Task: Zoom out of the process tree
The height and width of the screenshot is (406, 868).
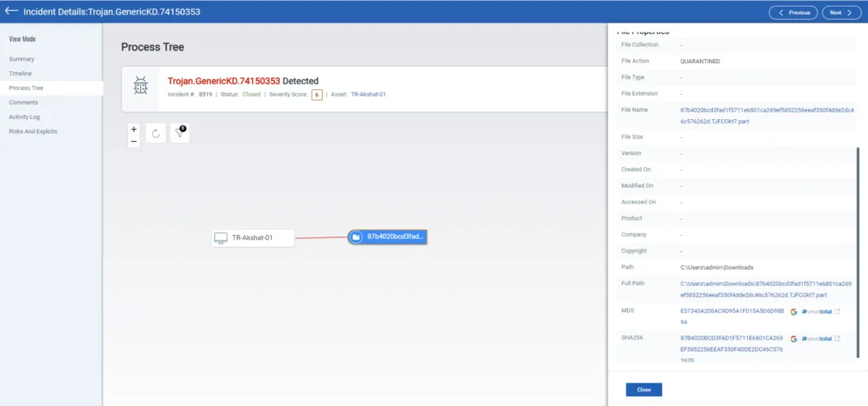Action: click(x=134, y=141)
